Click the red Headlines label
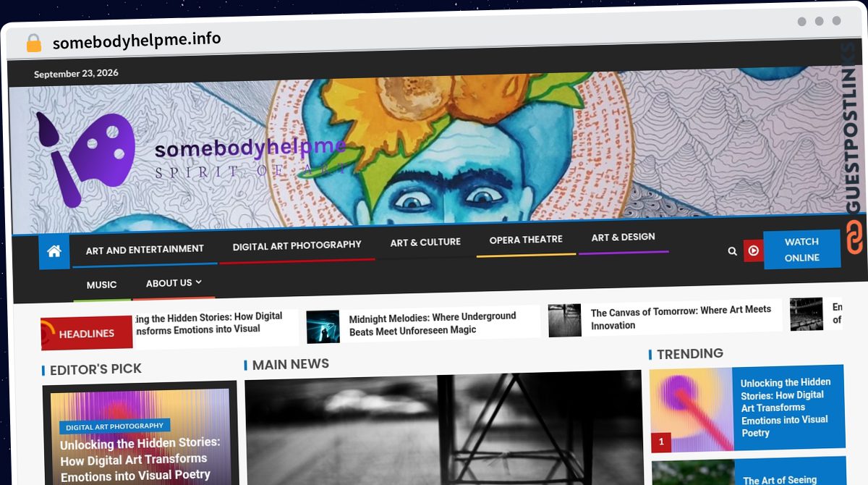This screenshot has height=485, width=868. pyautogui.click(x=86, y=334)
